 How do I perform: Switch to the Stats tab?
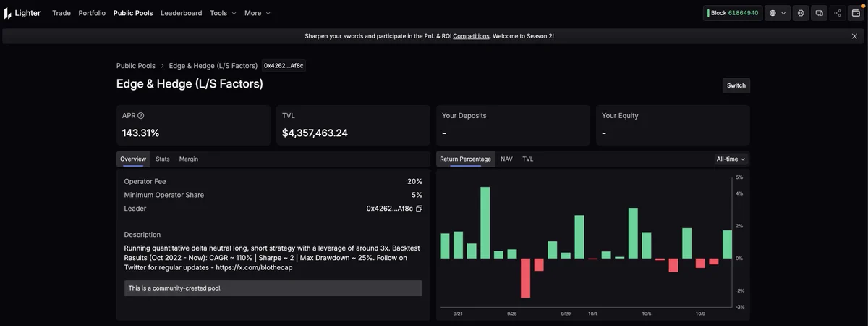coord(163,159)
